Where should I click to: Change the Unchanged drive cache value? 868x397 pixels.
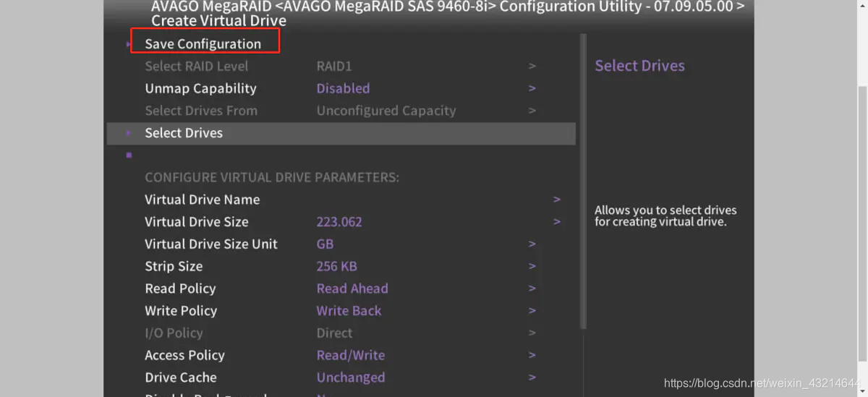(x=351, y=377)
